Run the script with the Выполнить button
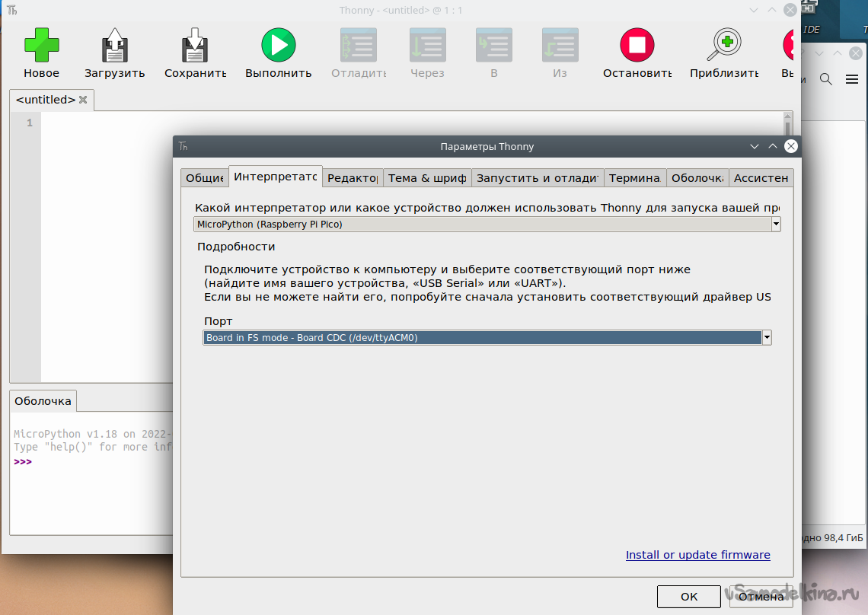Image resolution: width=868 pixels, height=615 pixels. tap(279, 45)
